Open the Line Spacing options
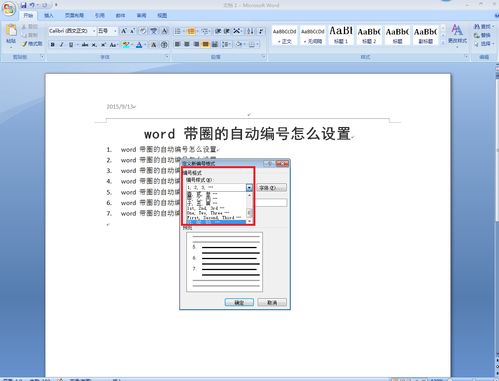Viewport: 499px width, 381px height. click(x=227, y=44)
